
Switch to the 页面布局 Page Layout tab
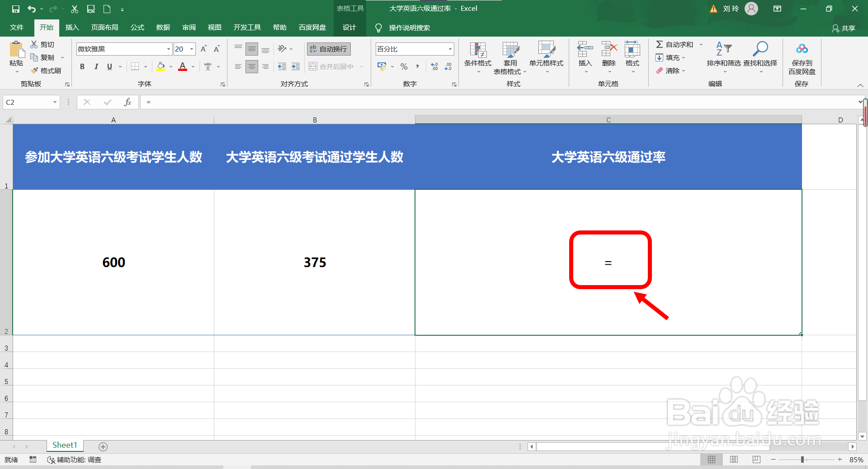click(104, 28)
